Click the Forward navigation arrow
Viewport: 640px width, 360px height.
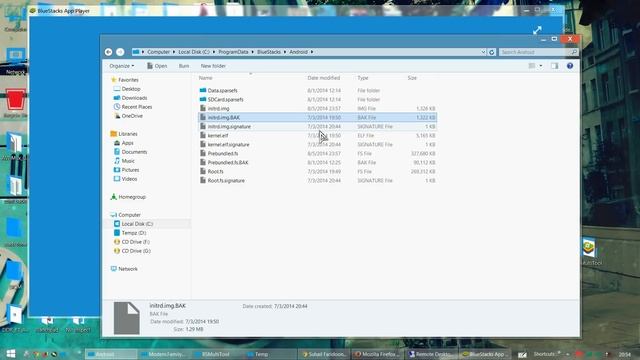point(120,52)
